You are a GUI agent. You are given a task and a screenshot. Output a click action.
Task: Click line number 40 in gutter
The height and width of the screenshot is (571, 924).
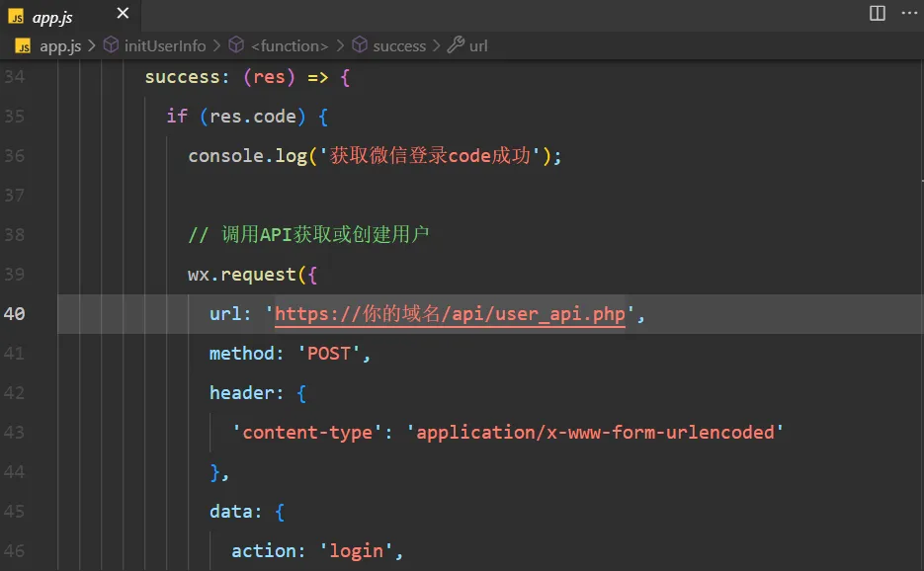(x=15, y=314)
